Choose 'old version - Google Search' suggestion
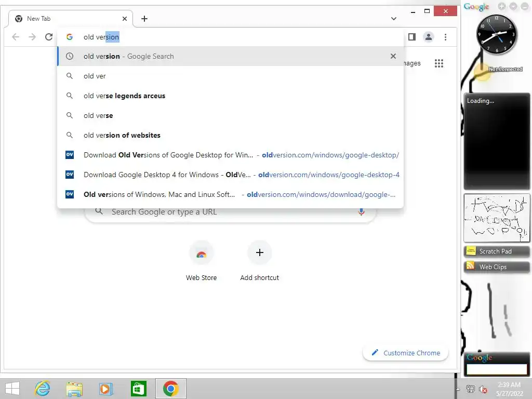The height and width of the screenshot is (399, 532). pyautogui.click(x=230, y=56)
